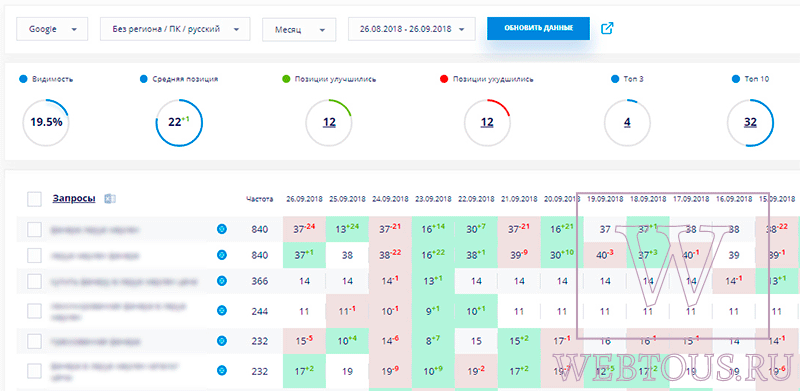Check the first query row checkbox
Viewport: 800px width, 391px height.
[34, 230]
